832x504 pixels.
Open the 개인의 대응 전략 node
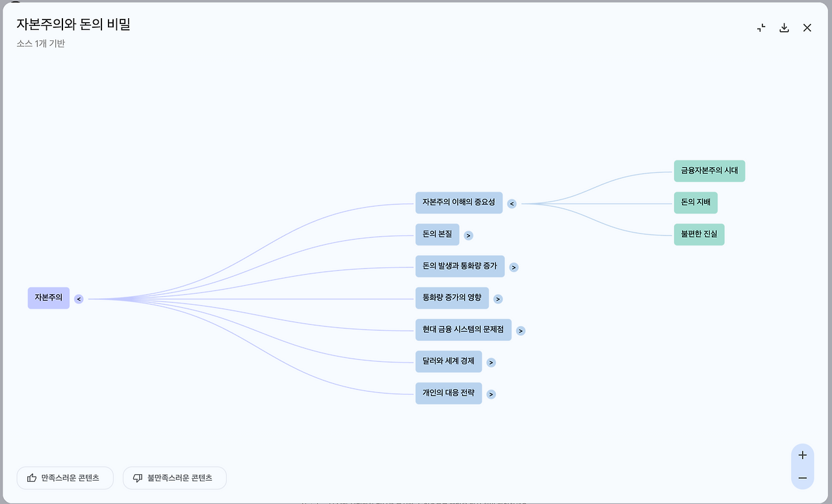tap(448, 394)
